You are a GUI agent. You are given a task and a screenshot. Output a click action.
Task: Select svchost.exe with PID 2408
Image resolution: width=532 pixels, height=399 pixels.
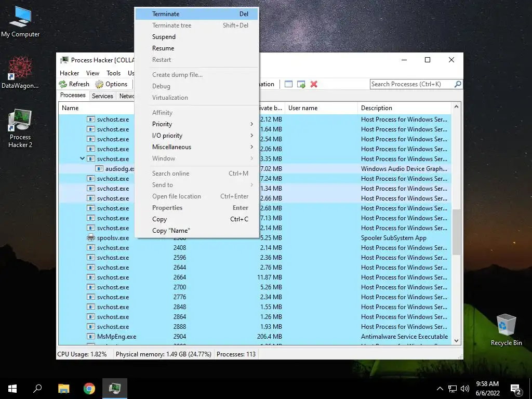255,248
